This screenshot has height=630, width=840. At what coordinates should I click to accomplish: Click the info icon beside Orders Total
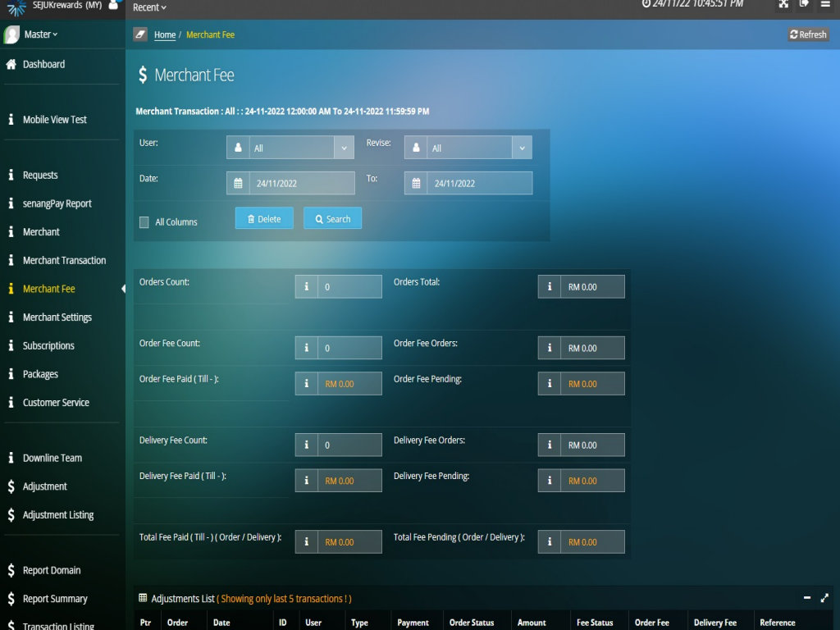[550, 287]
